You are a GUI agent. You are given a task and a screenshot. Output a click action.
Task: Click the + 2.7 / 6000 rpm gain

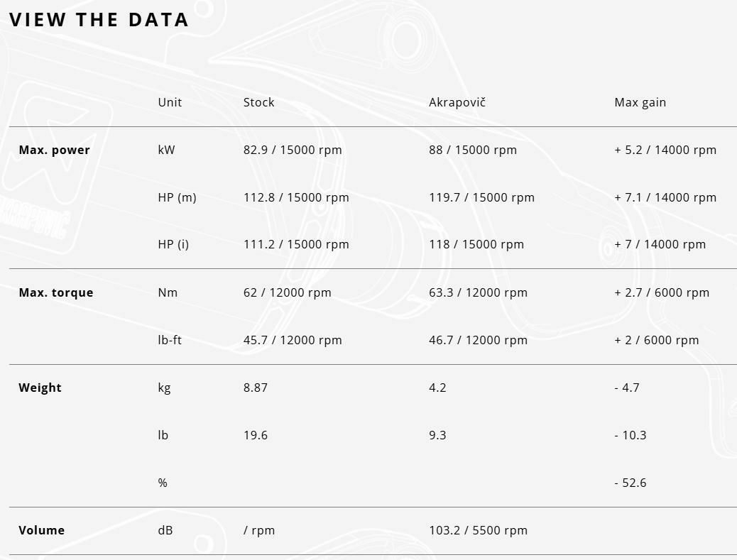coord(661,292)
